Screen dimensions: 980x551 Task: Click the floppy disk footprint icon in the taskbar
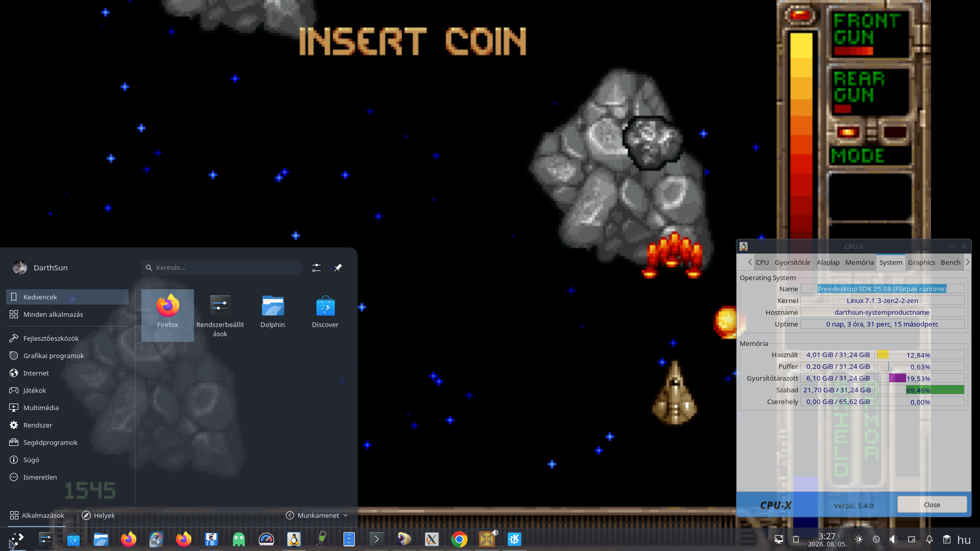pos(211,539)
